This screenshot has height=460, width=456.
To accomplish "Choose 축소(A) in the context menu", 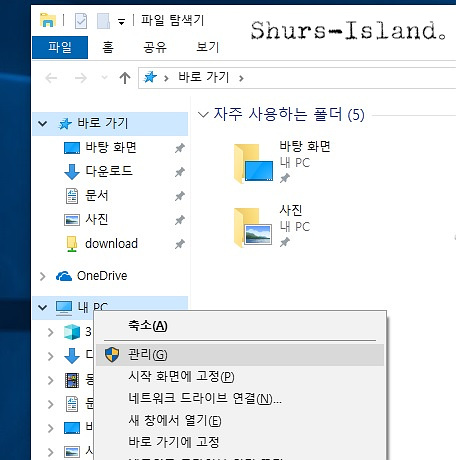I will (240, 325).
